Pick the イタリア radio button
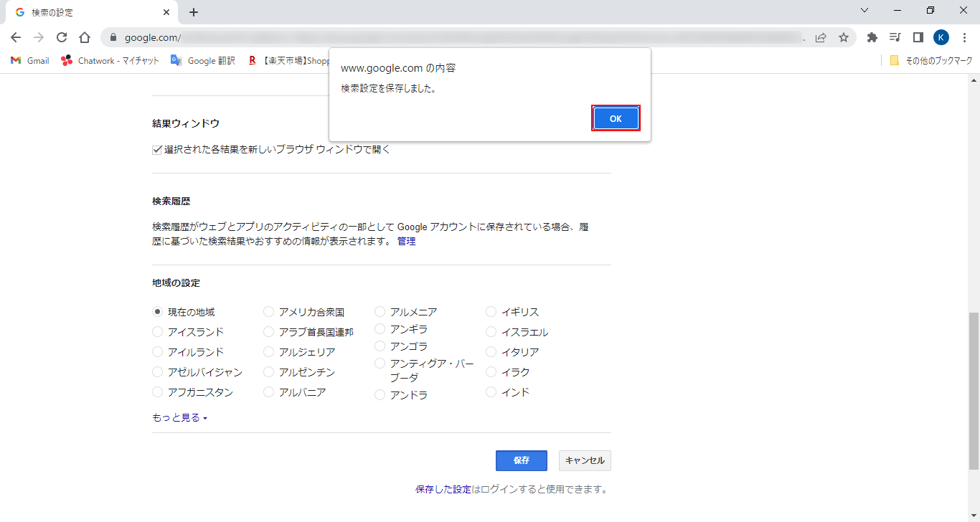Image resolution: width=980 pixels, height=522 pixels. click(x=491, y=352)
